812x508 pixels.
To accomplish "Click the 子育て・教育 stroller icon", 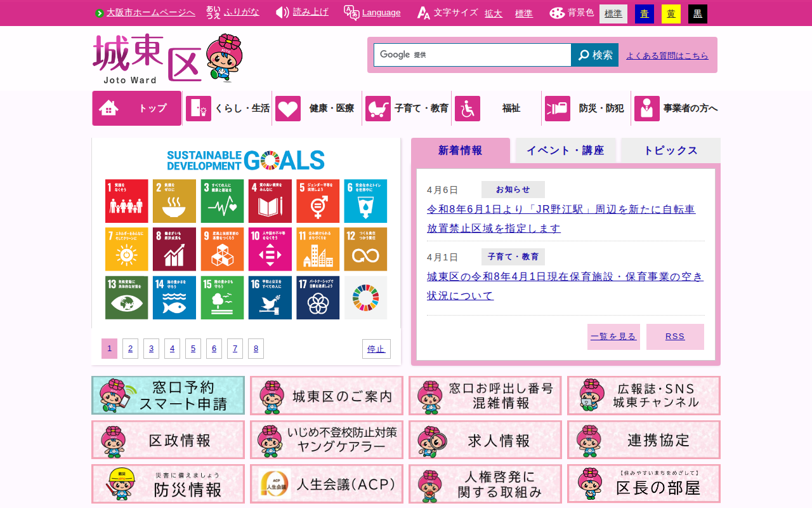I will click(378, 109).
